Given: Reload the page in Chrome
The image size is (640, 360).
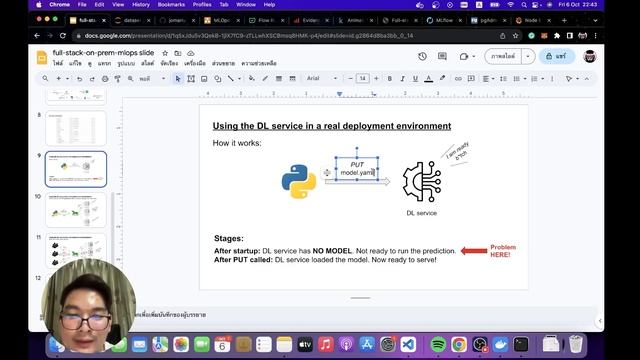Looking at the screenshot, I should 62,36.
